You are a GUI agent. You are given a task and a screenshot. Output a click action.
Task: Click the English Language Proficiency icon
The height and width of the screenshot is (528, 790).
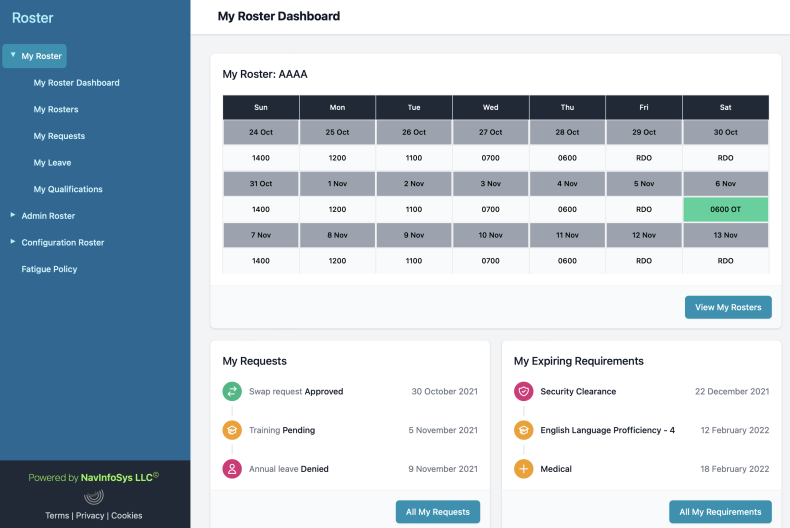[x=523, y=430]
